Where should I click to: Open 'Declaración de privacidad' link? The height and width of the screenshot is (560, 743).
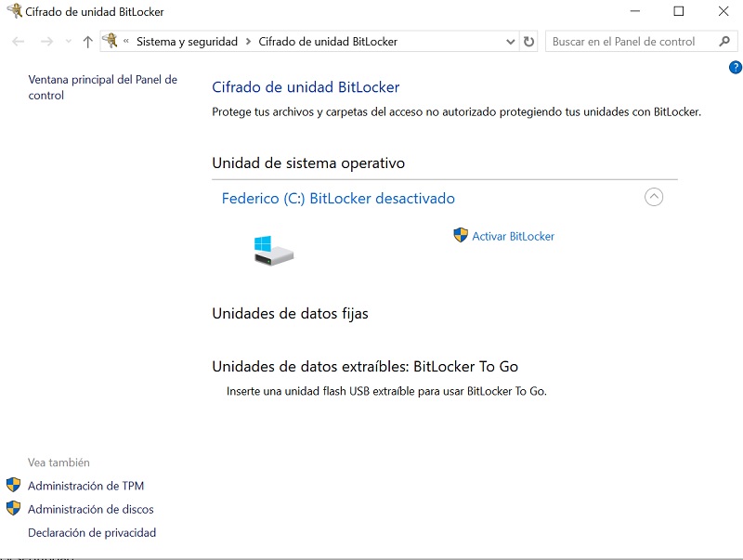[x=92, y=532]
